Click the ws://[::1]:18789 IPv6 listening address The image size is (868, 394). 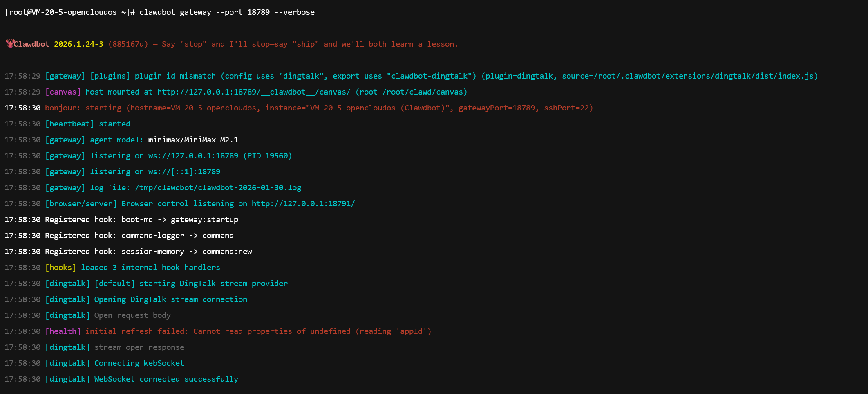tap(184, 172)
